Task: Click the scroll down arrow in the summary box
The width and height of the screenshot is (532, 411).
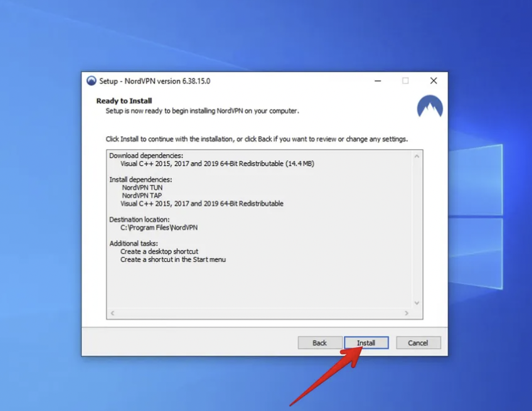Action: (416, 303)
